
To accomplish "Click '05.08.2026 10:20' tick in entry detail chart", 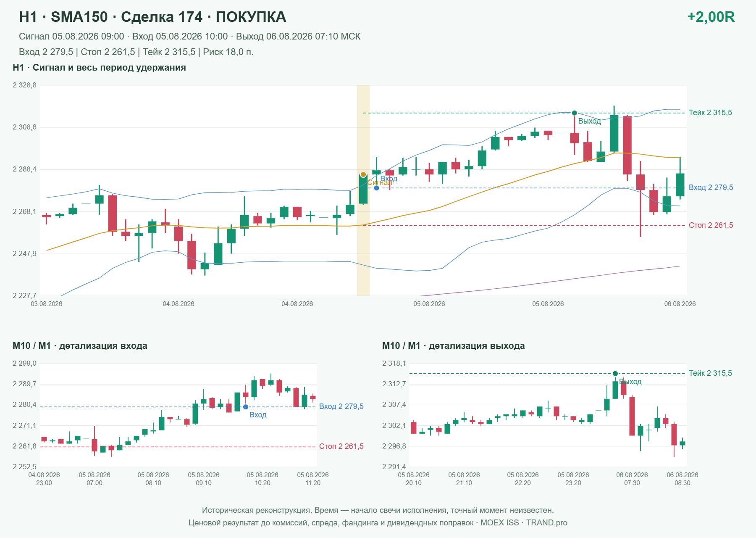I will [262, 479].
